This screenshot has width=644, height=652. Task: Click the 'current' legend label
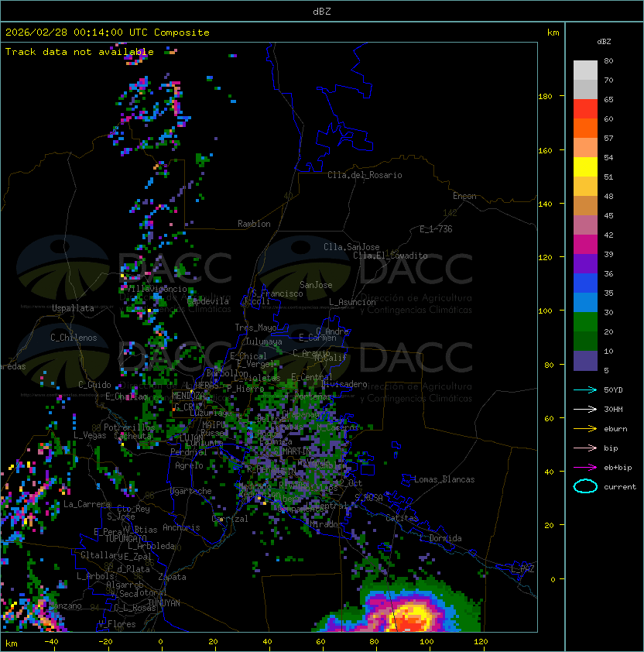click(x=620, y=487)
